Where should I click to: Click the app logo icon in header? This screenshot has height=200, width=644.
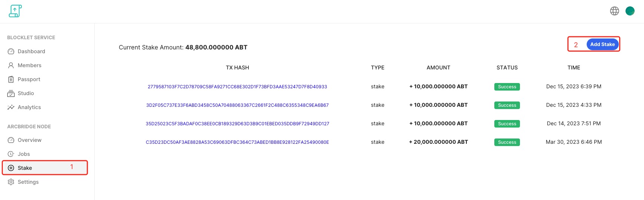tap(15, 11)
